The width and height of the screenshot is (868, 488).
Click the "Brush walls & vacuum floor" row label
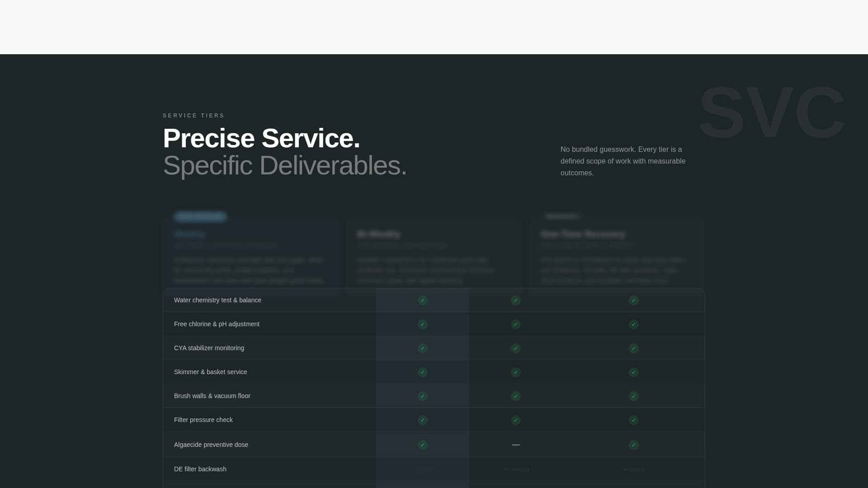click(x=212, y=396)
